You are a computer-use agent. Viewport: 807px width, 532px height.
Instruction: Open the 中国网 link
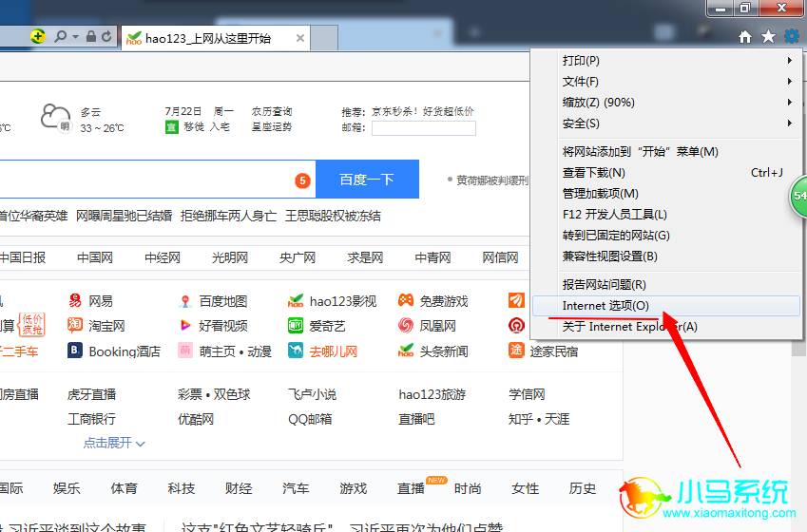[x=95, y=257]
